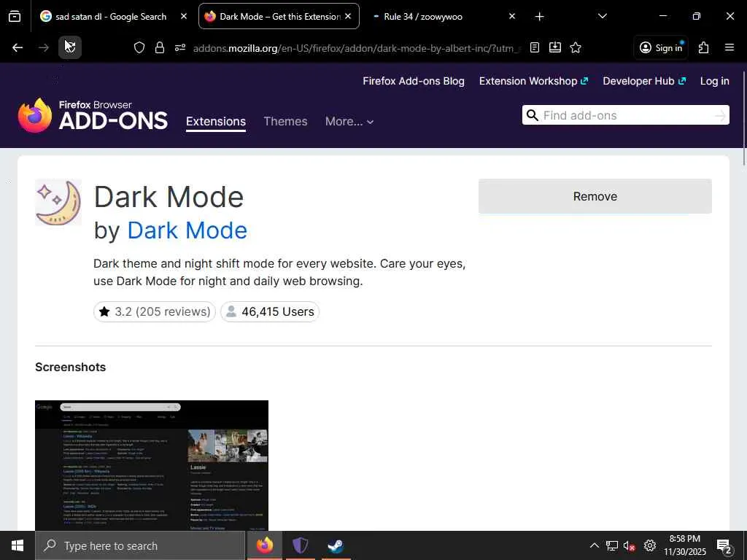This screenshot has width=747, height=560.
Task: Click the reload page button
Action: pyautogui.click(x=70, y=47)
